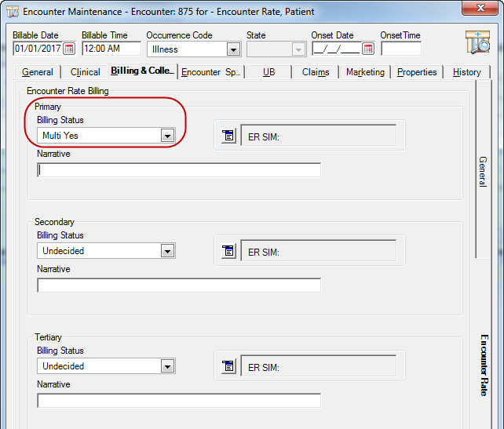Open the Marketing tab

[365, 72]
